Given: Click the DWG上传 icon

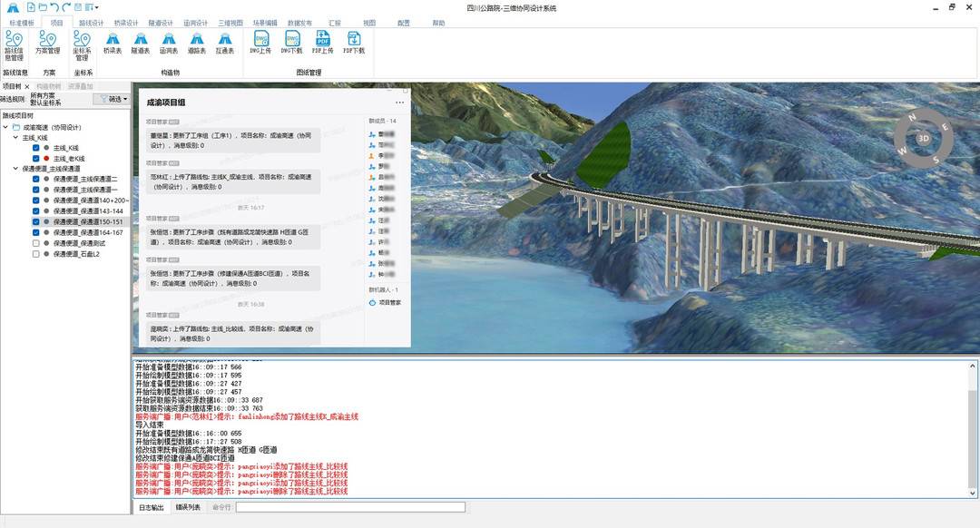Looking at the screenshot, I should pos(260,43).
